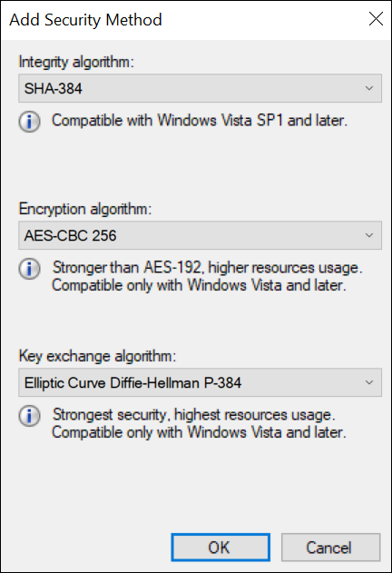Image resolution: width=392 pixels, height=573 pixels.
Task: Click the info icon under Encryption algorithm
Action: (x=30, y=269)
